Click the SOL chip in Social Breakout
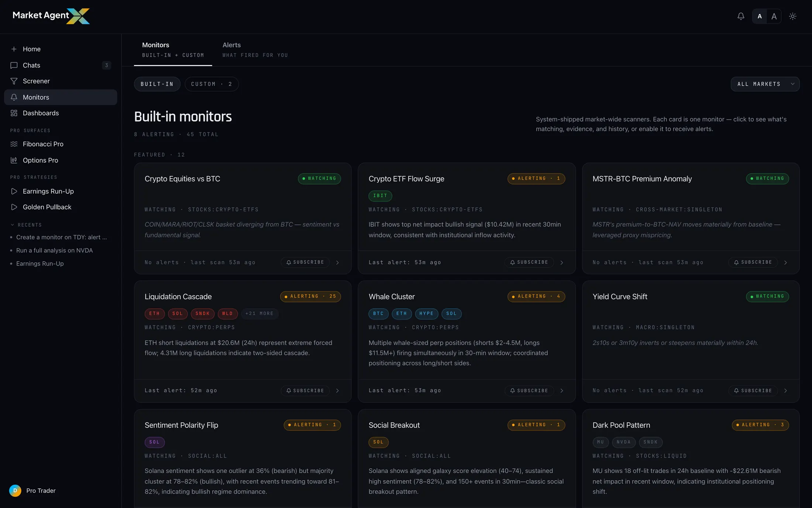The height and width of the screenshot is (508, 812). tap(378, 442)
